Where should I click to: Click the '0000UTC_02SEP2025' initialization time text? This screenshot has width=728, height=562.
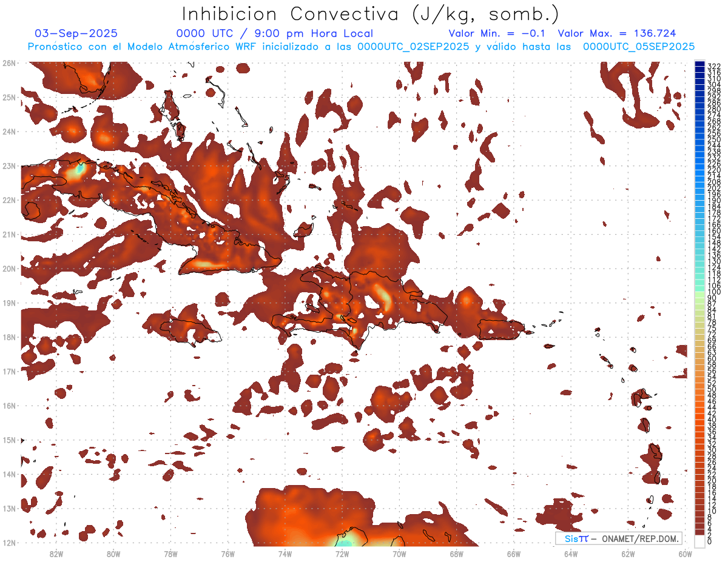[413, 46]
